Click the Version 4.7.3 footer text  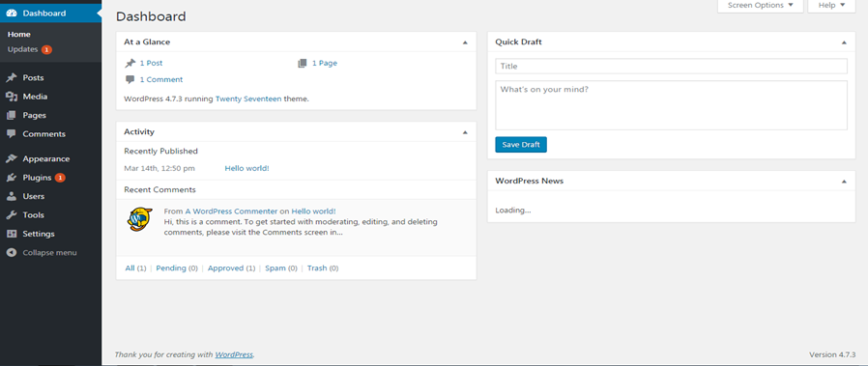[x=832, y=354]
